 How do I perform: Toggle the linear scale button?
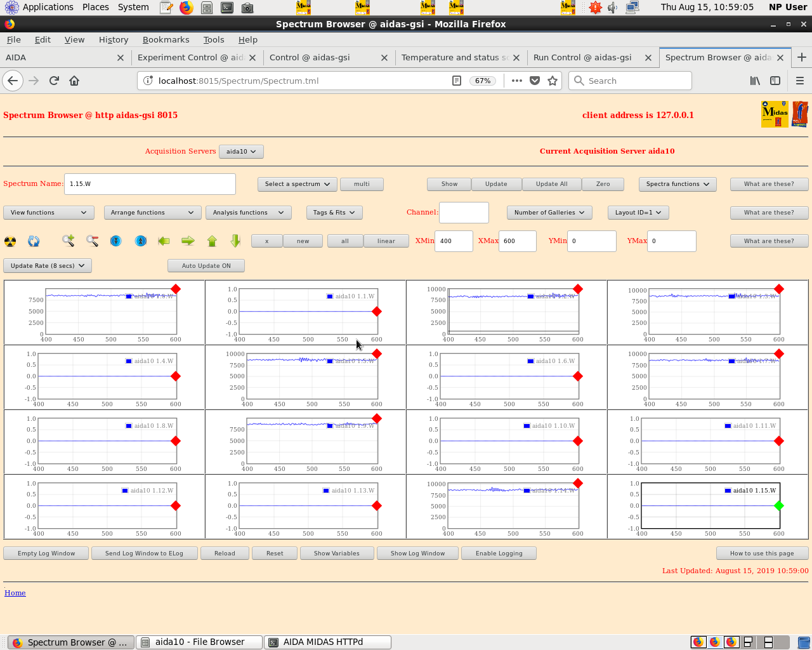[386, 241]
